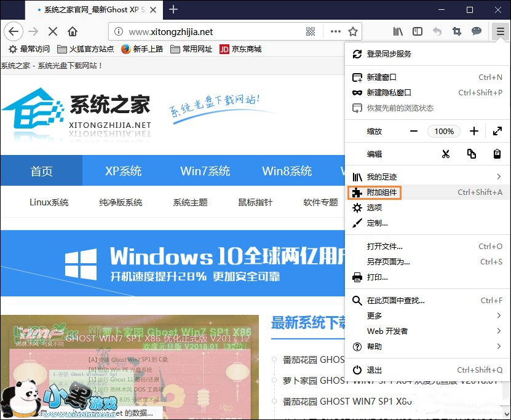Open 软件专题 link

click(x=320, y=202)
